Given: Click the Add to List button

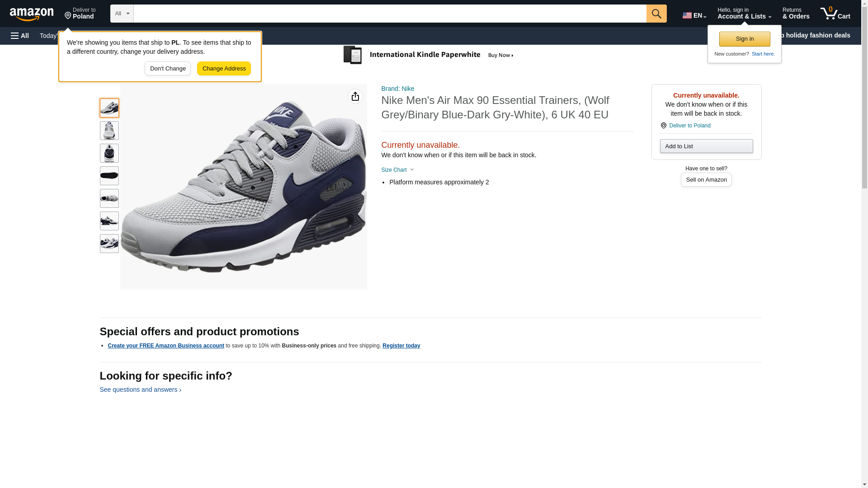Looking at the screenshot, I should [706, 146].
